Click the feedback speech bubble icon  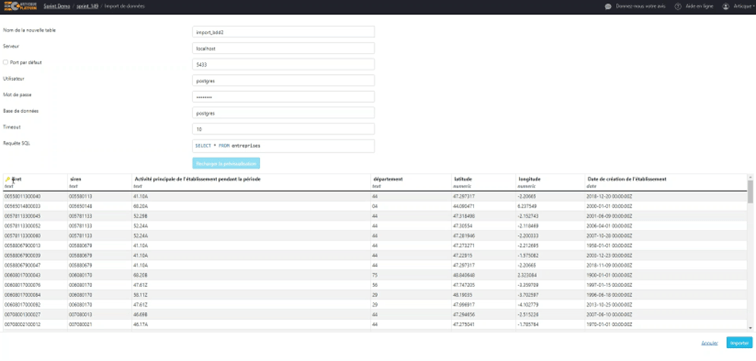click(x=608, y=7)
